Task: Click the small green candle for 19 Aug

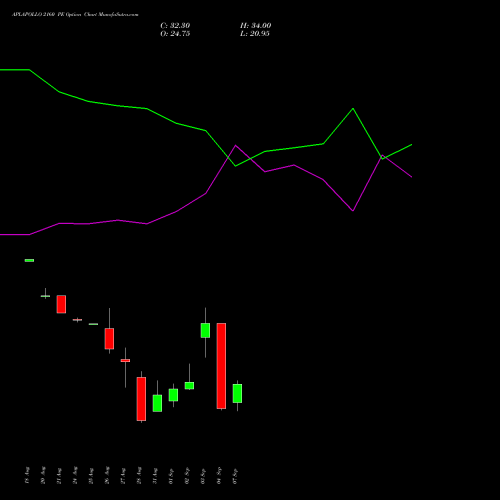Action: pos(29,260)
